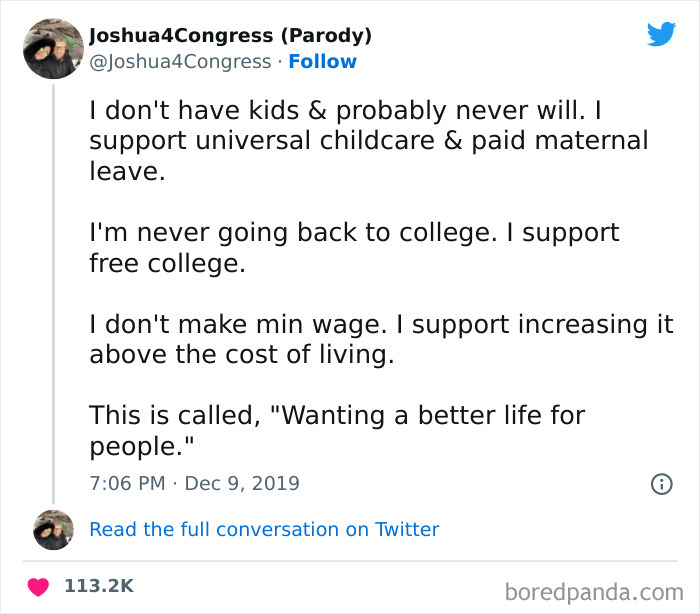700x614 pixels.
Task: Click the min wage paragraph
Action: coord(380,339)
